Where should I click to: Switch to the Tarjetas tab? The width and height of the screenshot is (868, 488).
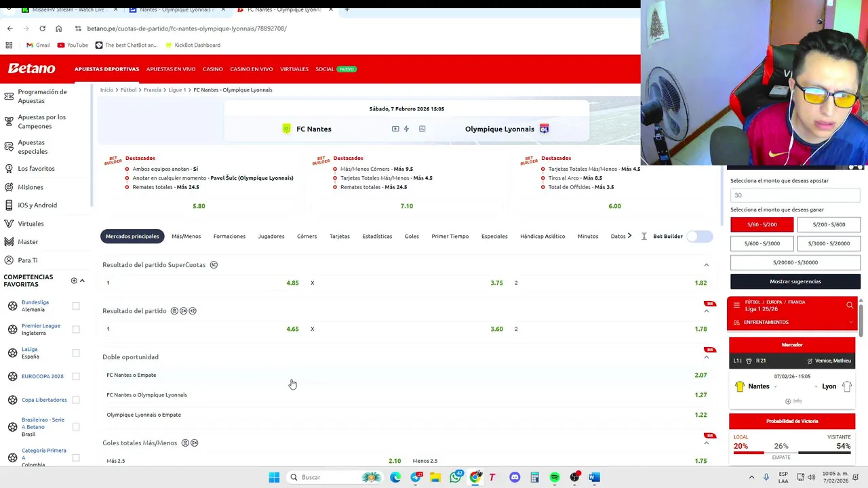click(x=340, y=236)
